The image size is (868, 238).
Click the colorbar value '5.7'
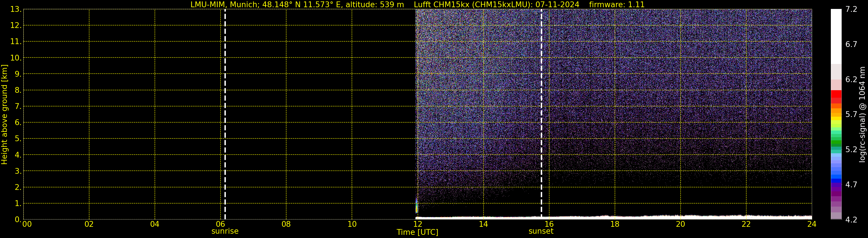point(851,115)
